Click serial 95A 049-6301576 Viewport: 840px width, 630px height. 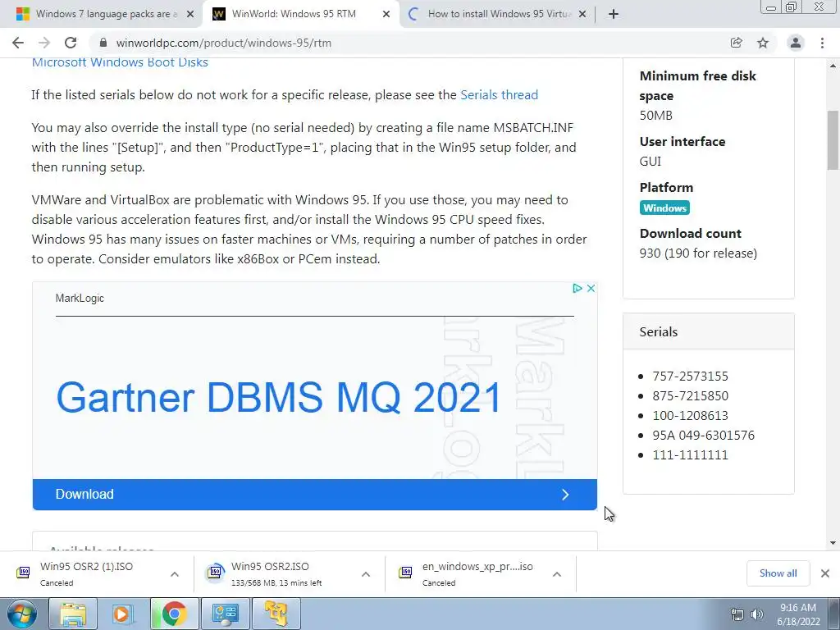click(x=703, y=435)
